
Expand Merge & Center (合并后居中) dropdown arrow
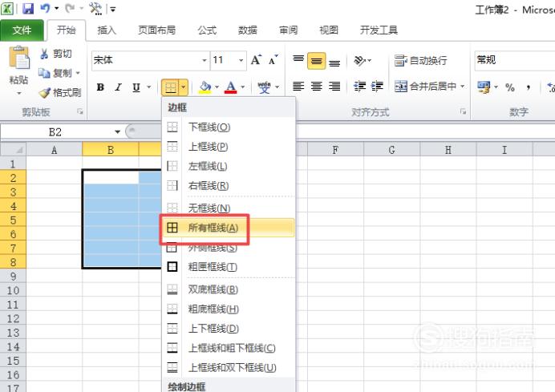[462, 86]
